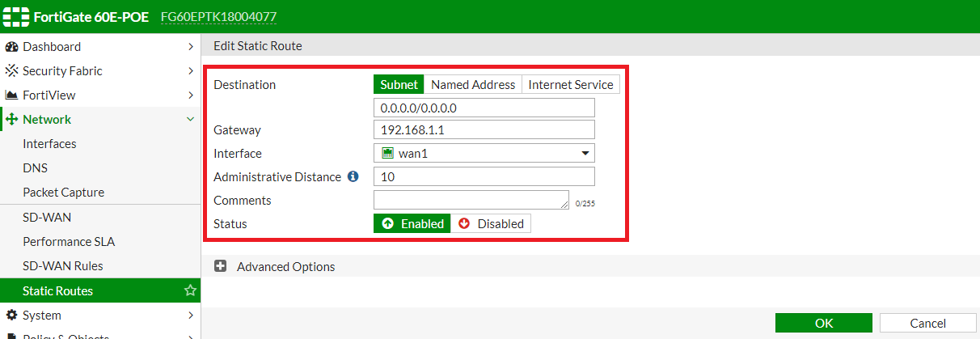
Task: Collapse the Network menu chevron
Action: coord(190,120)
